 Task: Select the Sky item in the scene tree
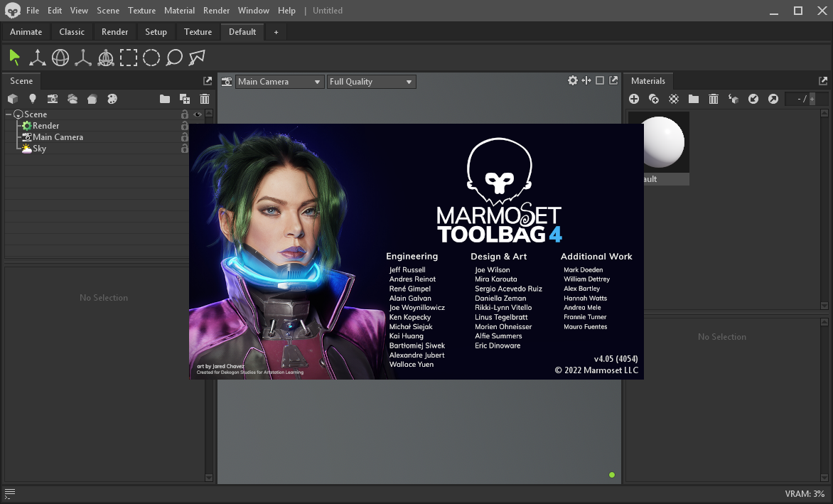coord(39,149)
